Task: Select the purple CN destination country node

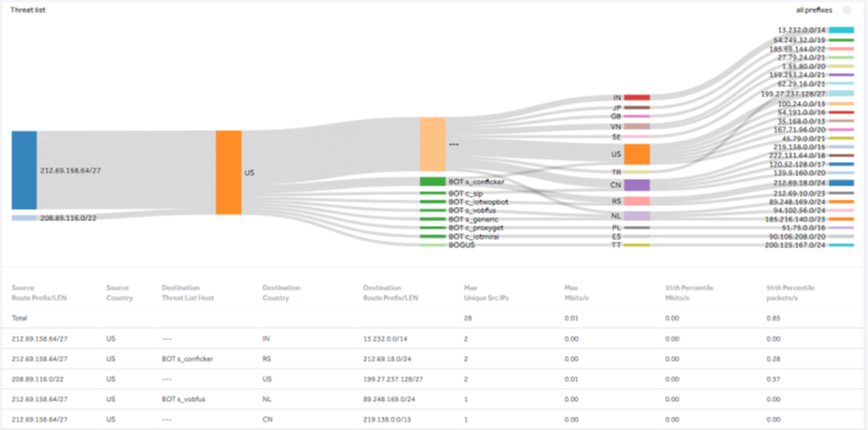Action: point(637,185)
